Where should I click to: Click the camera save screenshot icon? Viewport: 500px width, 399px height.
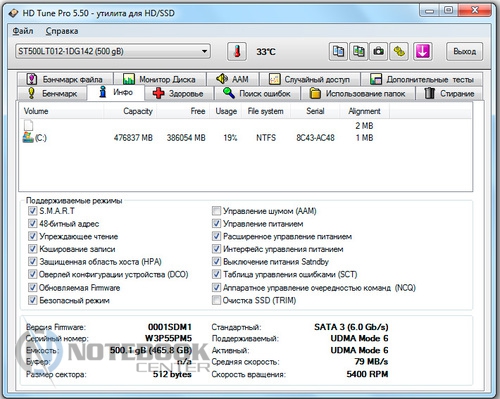pyautogui.click(x=378, y=51)
